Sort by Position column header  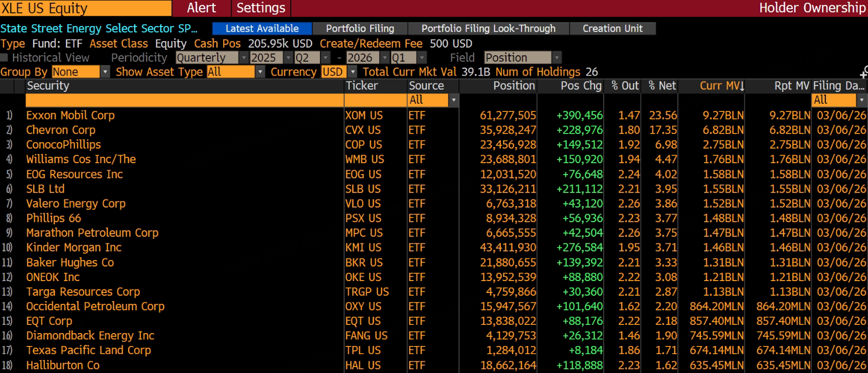pyautogui.click(x=514, y=86)
